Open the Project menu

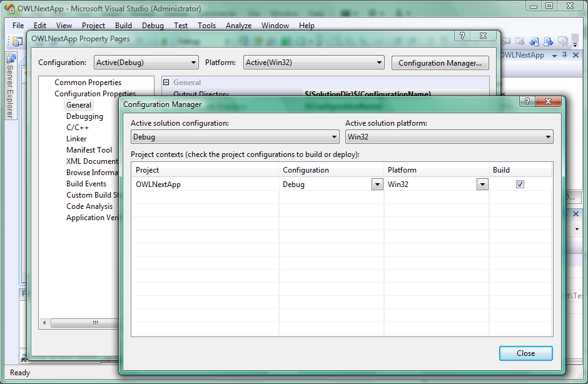pyautogui.click(x=93, y=26)
